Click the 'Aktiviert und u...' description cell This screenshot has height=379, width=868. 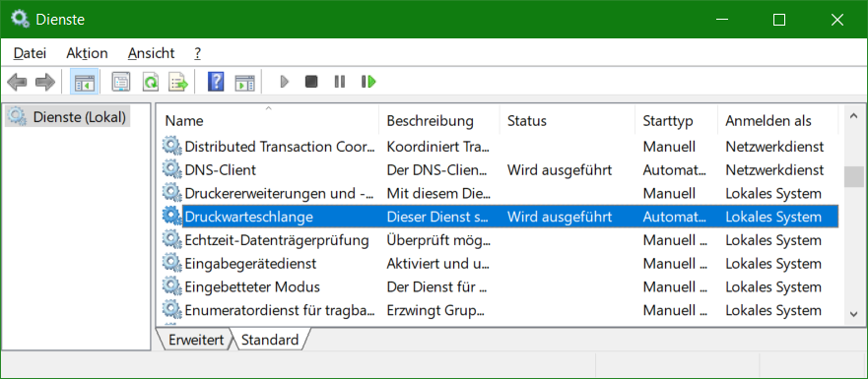click(437, 264)
